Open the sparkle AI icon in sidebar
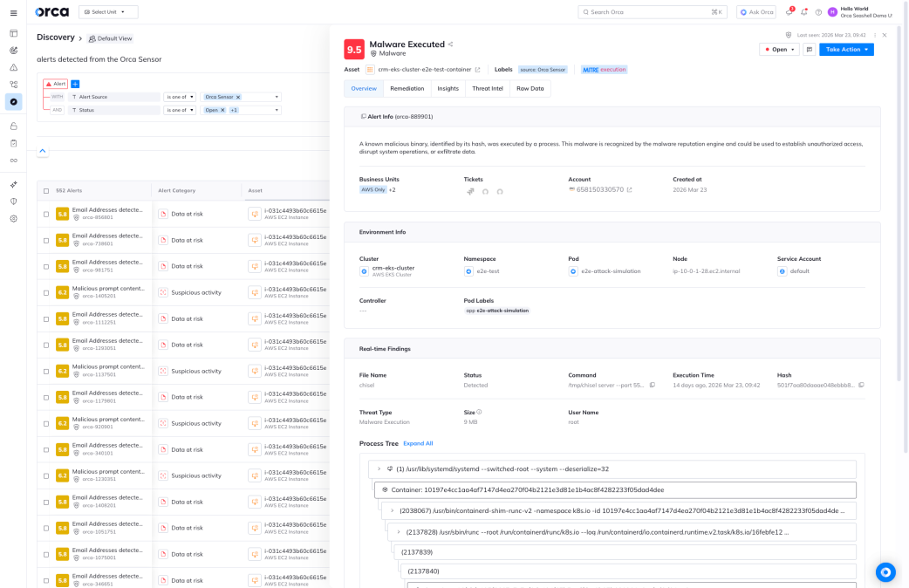Image resolution: width=909 pixels, height=588 pixels. click(x=13, y=184)
